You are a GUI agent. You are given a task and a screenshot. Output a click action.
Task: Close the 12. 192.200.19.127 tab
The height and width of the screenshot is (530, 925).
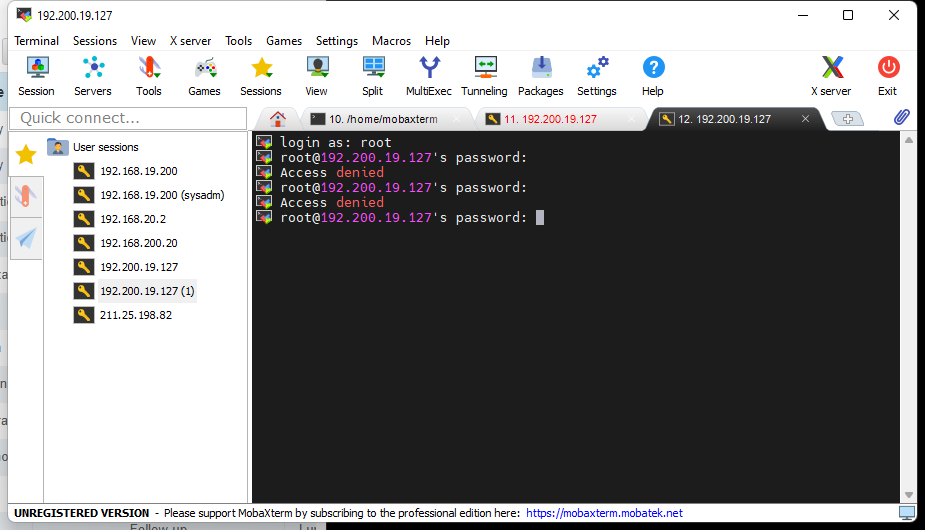click(x=806, y=119)
